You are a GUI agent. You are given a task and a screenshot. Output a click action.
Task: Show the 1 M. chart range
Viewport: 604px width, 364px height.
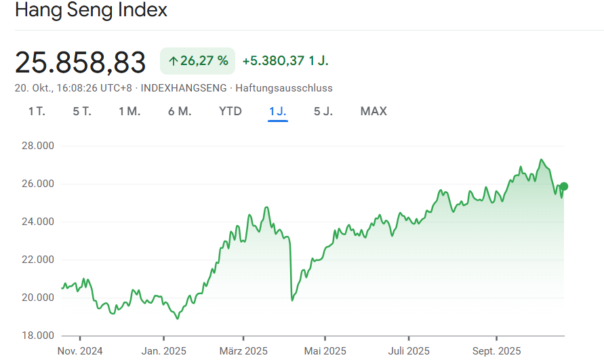(x=129, y=111)
